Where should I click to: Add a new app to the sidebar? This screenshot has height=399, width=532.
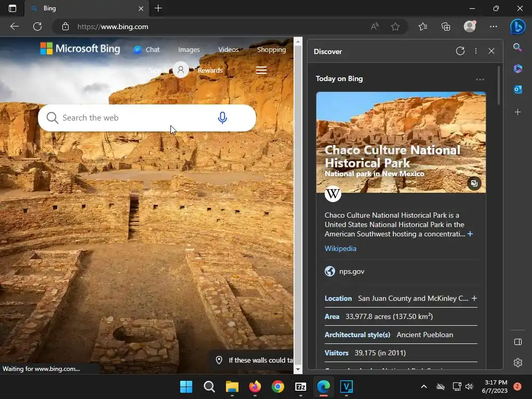point(517,112)
